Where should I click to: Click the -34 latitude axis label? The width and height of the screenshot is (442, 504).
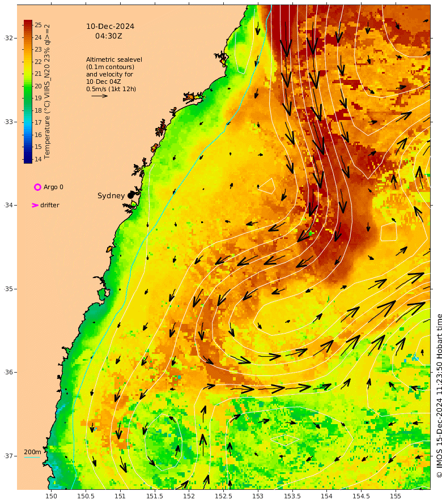[x=9, y=205]
